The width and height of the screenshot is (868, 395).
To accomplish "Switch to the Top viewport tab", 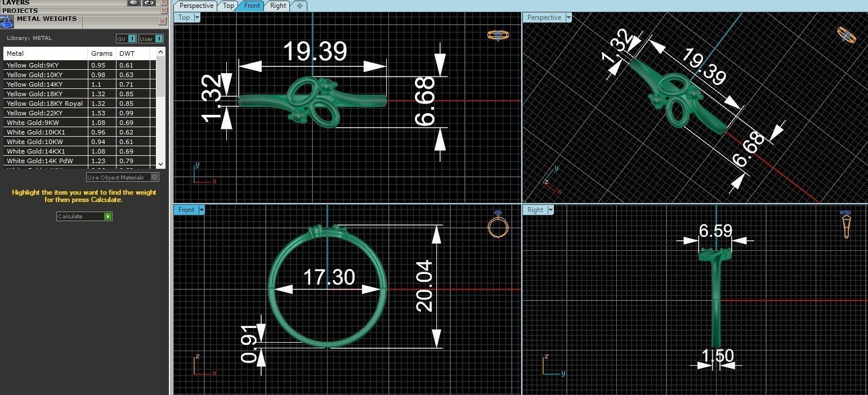I will (x=228, y=6).
